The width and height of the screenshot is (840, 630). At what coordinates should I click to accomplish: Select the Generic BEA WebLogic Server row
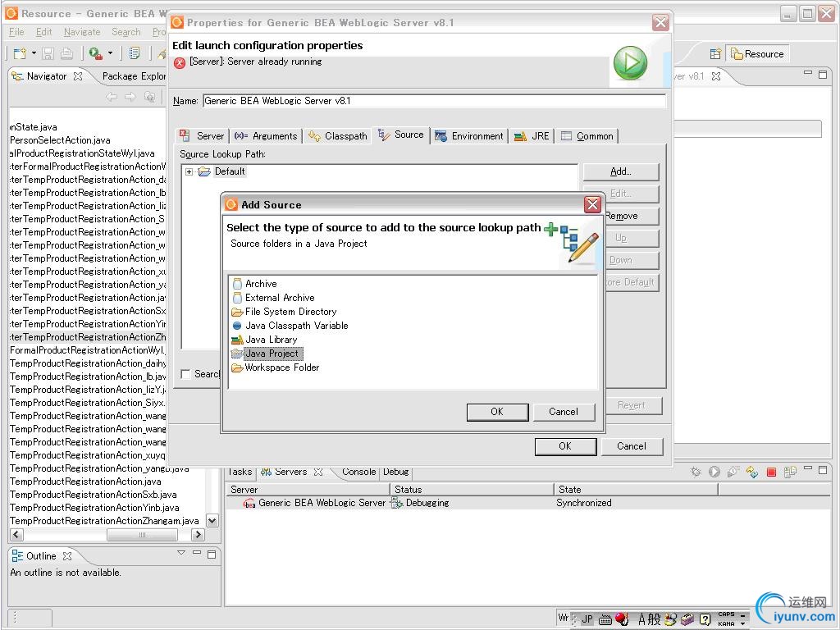tap(527, 503)
